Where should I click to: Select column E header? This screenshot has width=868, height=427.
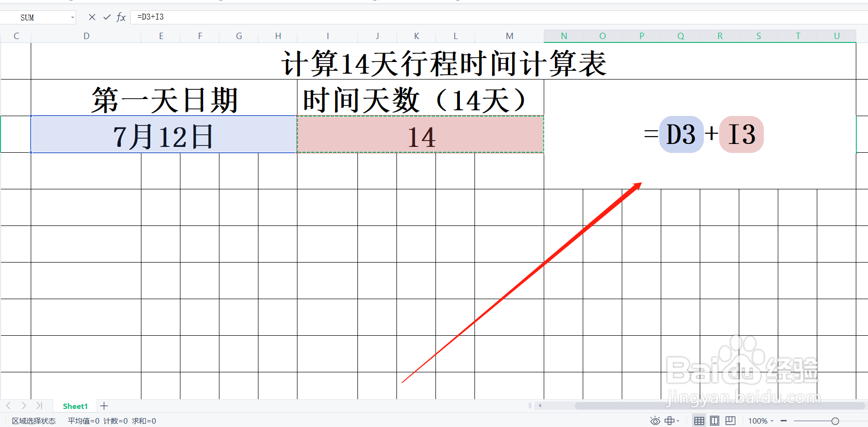pyautogui.click(x=161, y=36)
